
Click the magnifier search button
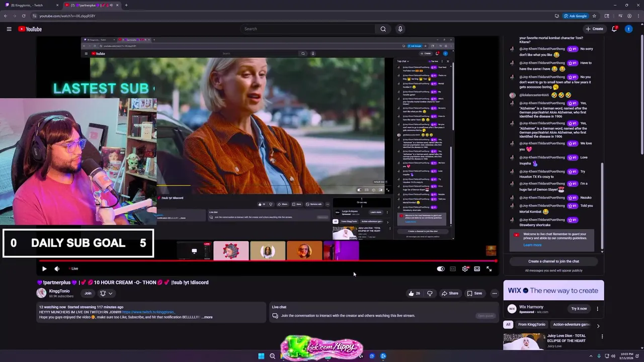coord(383,29)
